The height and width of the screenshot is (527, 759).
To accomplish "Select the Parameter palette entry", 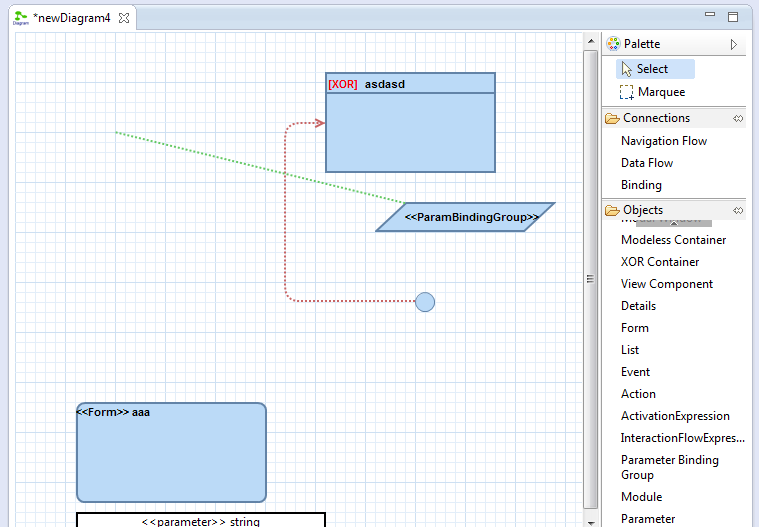I will click(648, 519).
